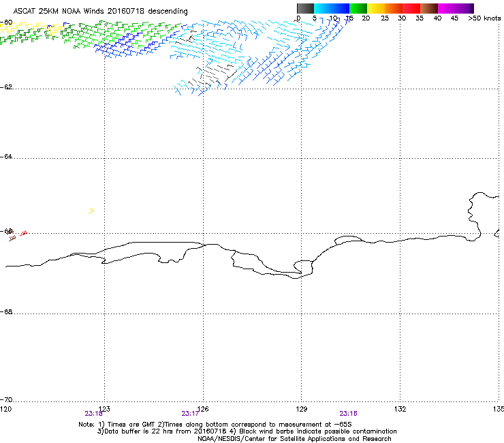The image size is (504, 443).
Task: Click the NOAA/NESDIS credit line
Action: [x=294, y=439]
